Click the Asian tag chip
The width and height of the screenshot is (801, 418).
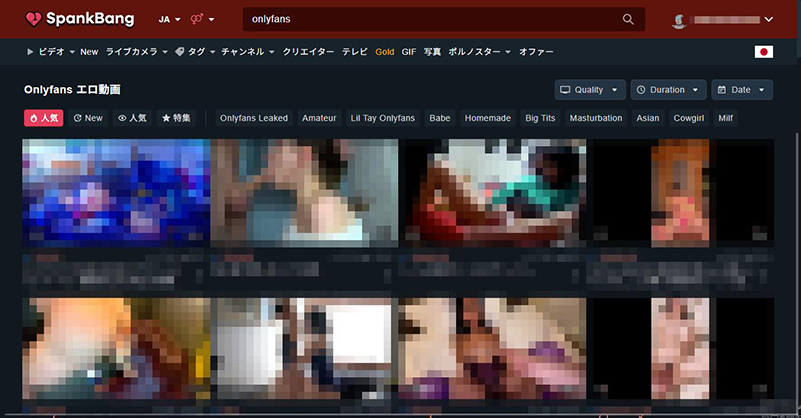tap(648, 118)
